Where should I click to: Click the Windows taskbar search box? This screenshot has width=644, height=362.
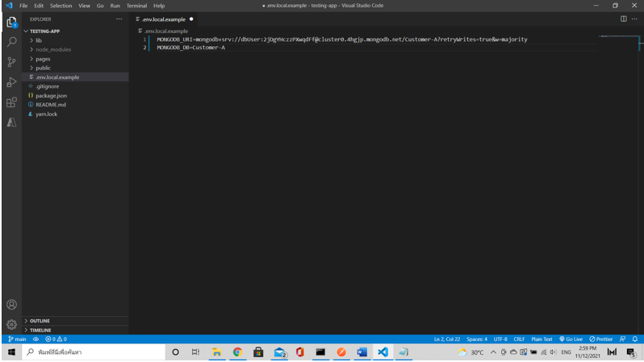94,352
